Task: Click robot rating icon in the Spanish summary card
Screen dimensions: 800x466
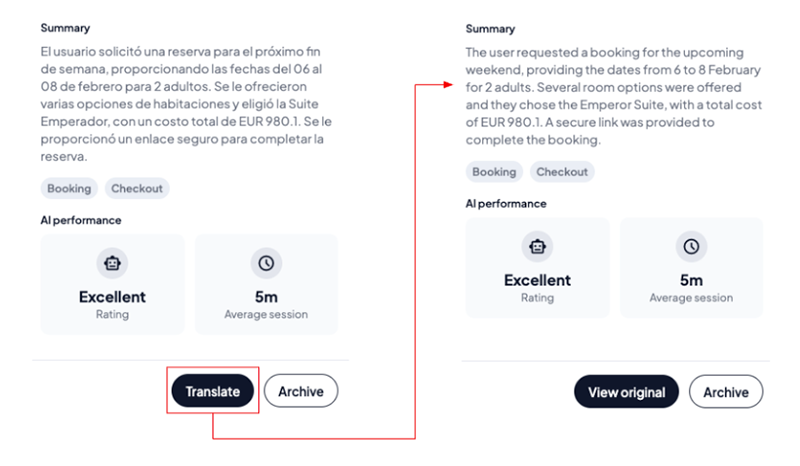Action: click(112, 263)
